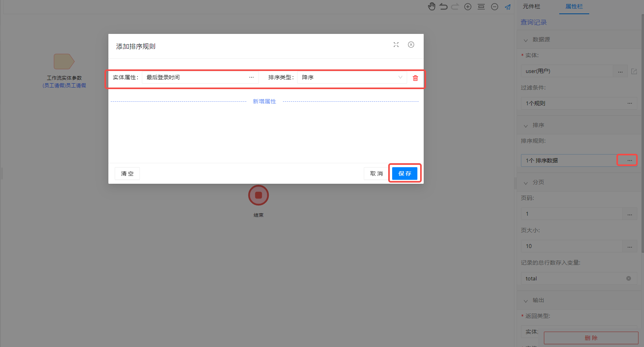Image resolution: width=644 pixels, height=347 pixels.
Task: Open the 排序类型 dropdown showing 降序
Action: click(352, 77)
